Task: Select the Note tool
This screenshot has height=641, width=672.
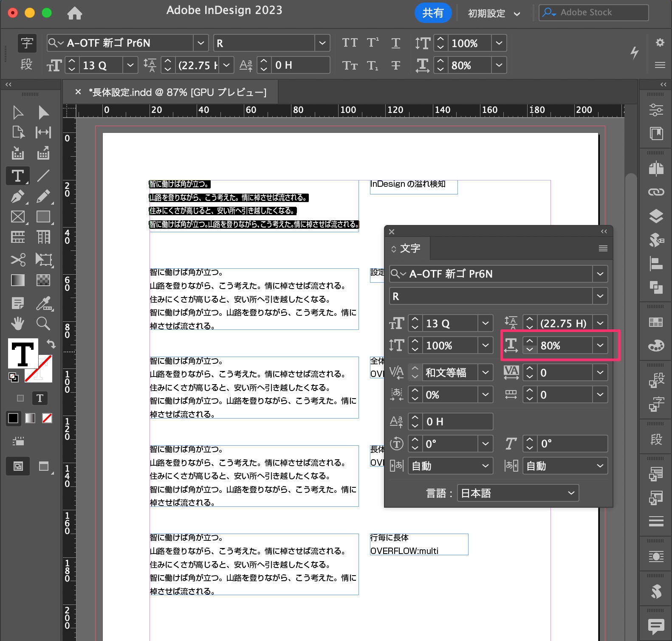Action: (x=17, y=303)
